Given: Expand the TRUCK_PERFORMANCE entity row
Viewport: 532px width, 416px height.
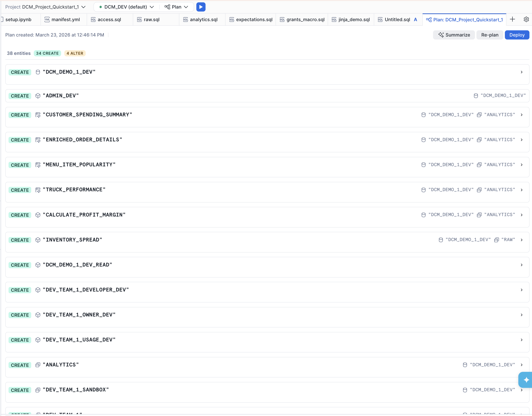Looking at the screenshot, I should click(x=521, y=190).
